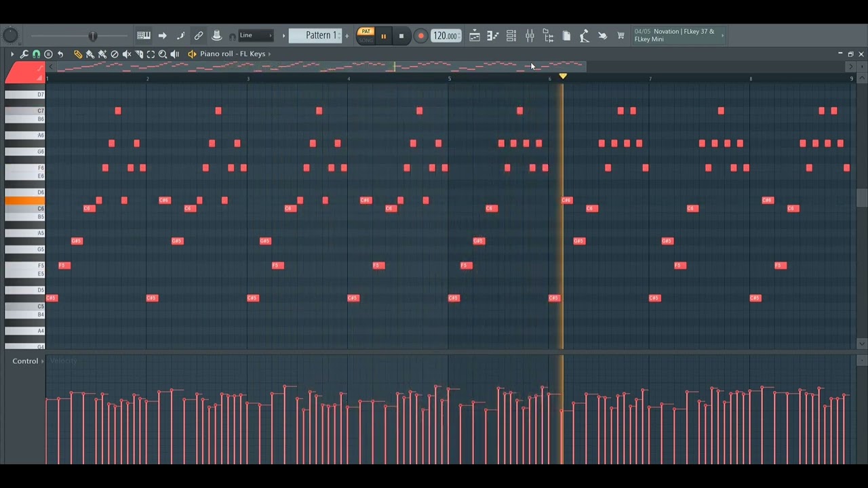Pause playback
The height and width of the screenshot is (488, 868).
383,37
